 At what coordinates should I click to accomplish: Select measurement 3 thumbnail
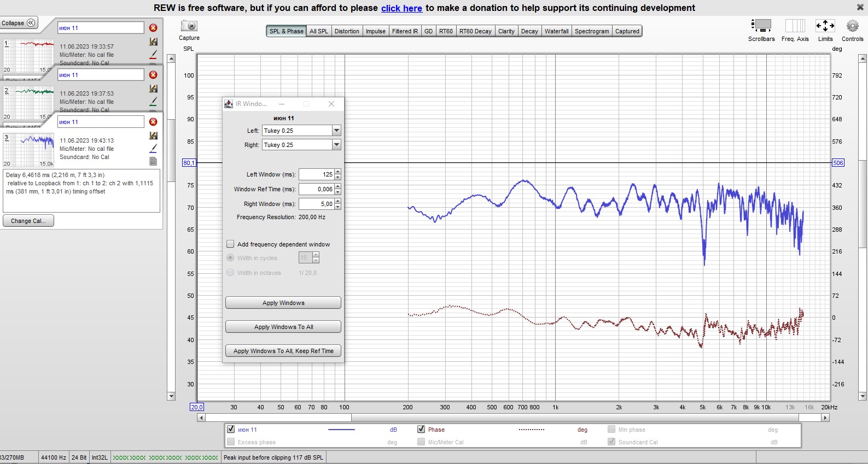pyautogui.click(x=28, y=150)
